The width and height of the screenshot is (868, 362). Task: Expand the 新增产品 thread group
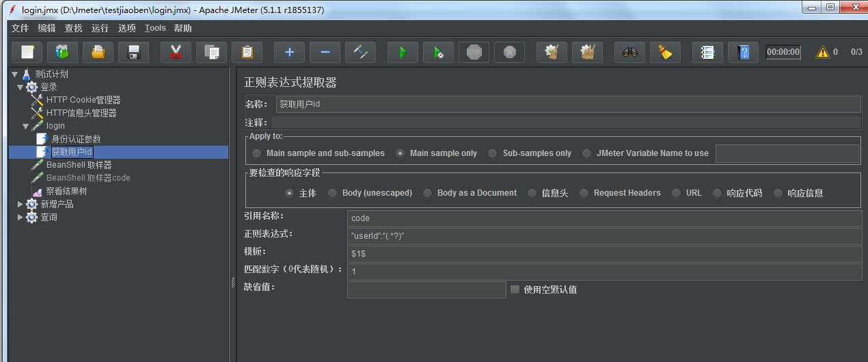(x=21, y=204)
